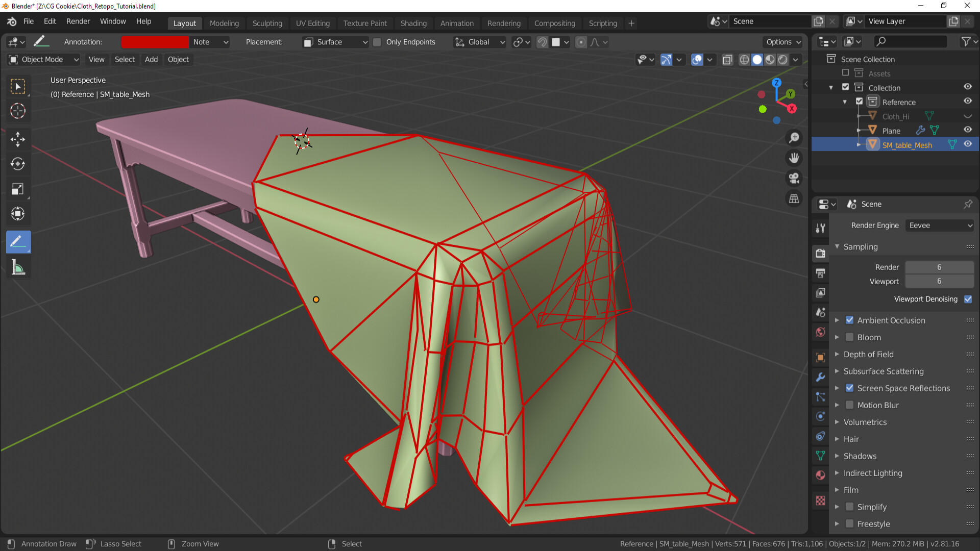Open the Render menu
The width and height of the screenshot is (980, 551).
coord(78,21)
